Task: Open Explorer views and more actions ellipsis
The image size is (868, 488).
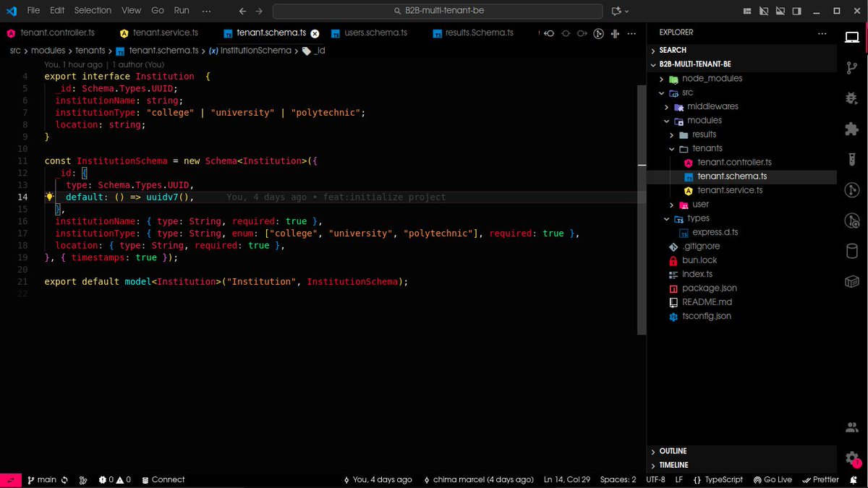Action: click(822, 33)
